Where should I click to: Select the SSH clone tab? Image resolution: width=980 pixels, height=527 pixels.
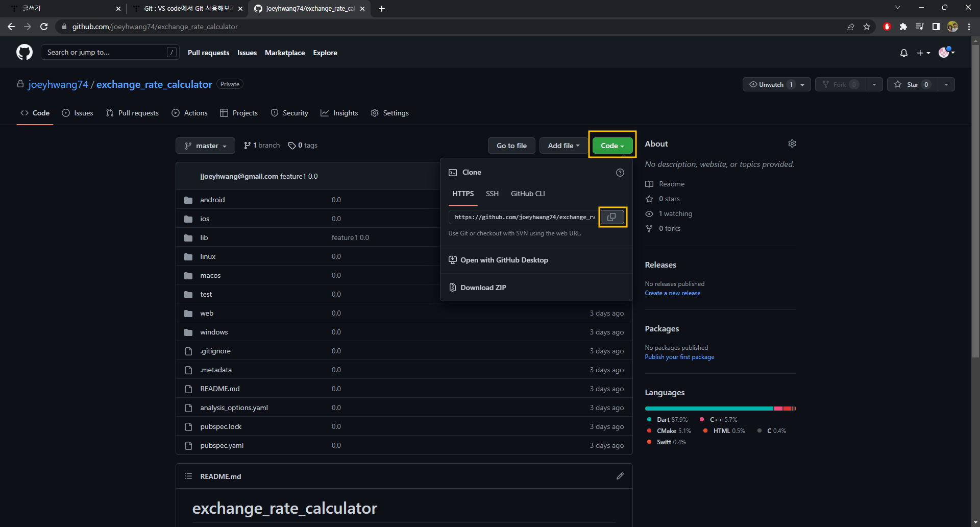click(492, 194)
